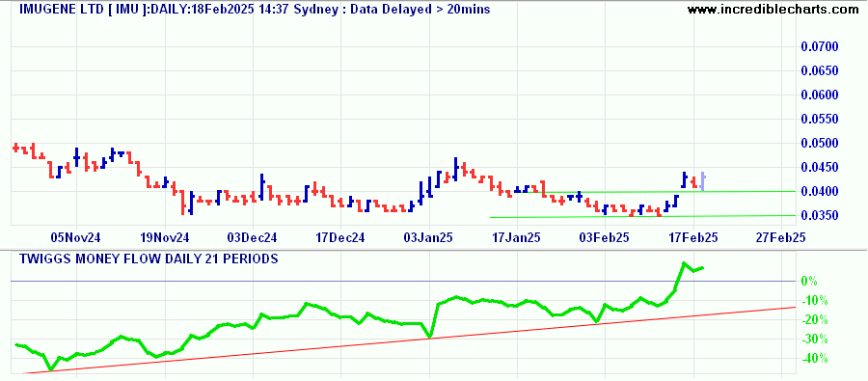The height and width of the screenshot is (381, 868).
Task: Click the 17Dec24 date label
Action: [340, 238]
